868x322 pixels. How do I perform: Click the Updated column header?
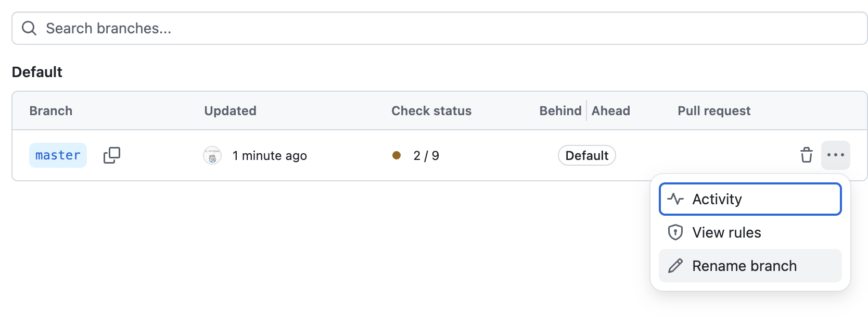[x=230, y=111]
